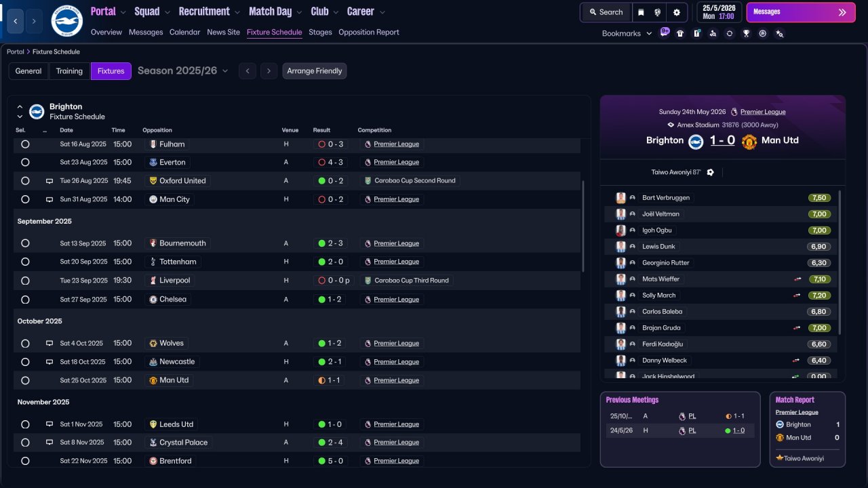Image resolution: width=868 pixels, height=488 pixels.
Task: Select the Brentford fixture radio button
Action: (x=25, y=461)
